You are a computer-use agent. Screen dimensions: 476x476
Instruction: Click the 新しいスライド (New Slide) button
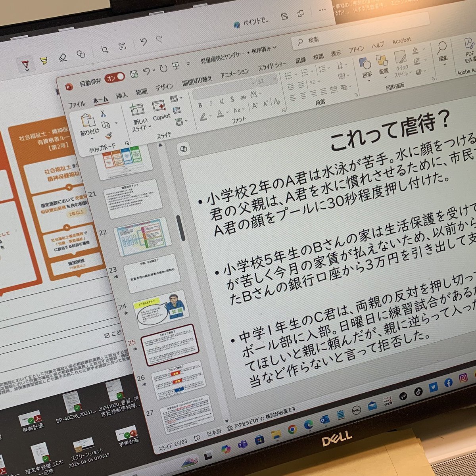coord(139,118)
